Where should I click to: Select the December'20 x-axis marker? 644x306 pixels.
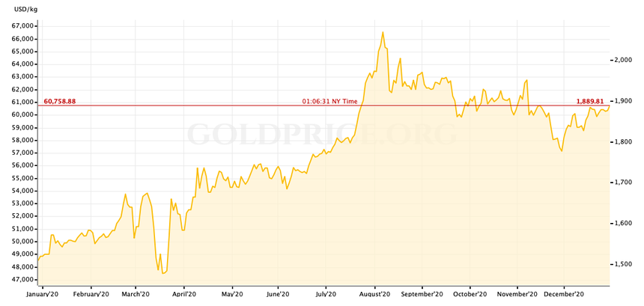click(564, 295)
